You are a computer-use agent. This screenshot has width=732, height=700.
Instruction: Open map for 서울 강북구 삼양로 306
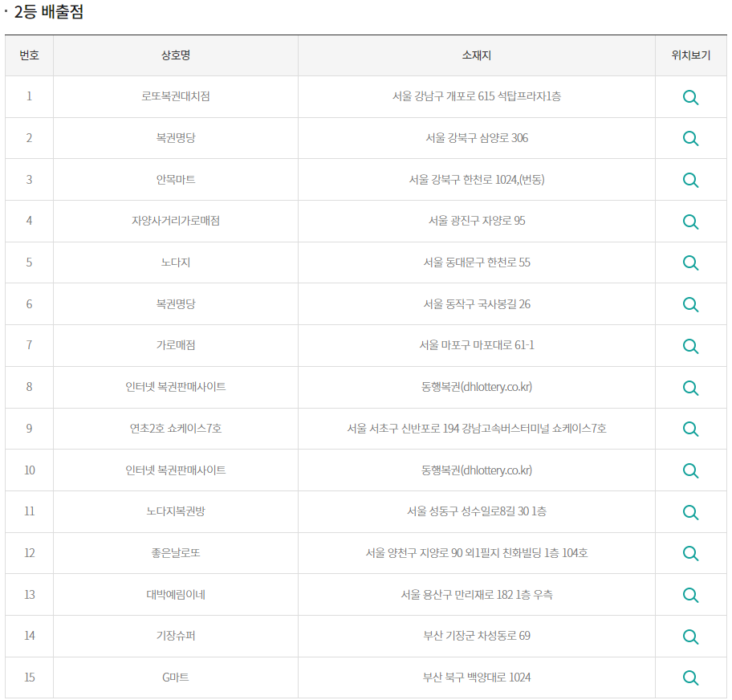pyautogui.click(x=690, y=139)
